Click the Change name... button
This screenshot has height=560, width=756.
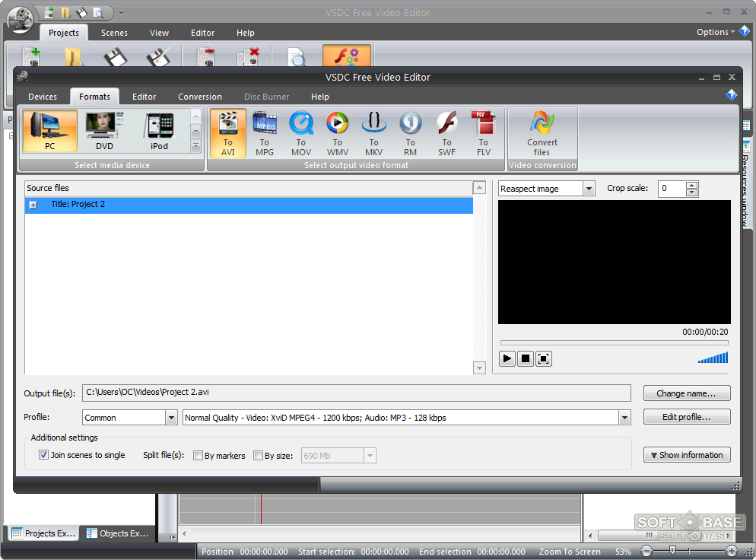pos(687,393)
